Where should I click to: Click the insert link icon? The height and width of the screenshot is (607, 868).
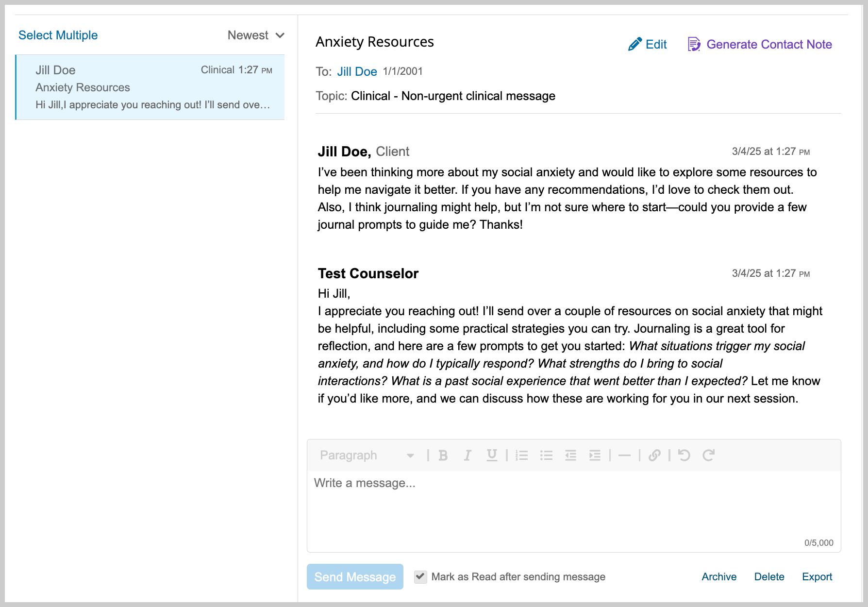pos(654,455)
